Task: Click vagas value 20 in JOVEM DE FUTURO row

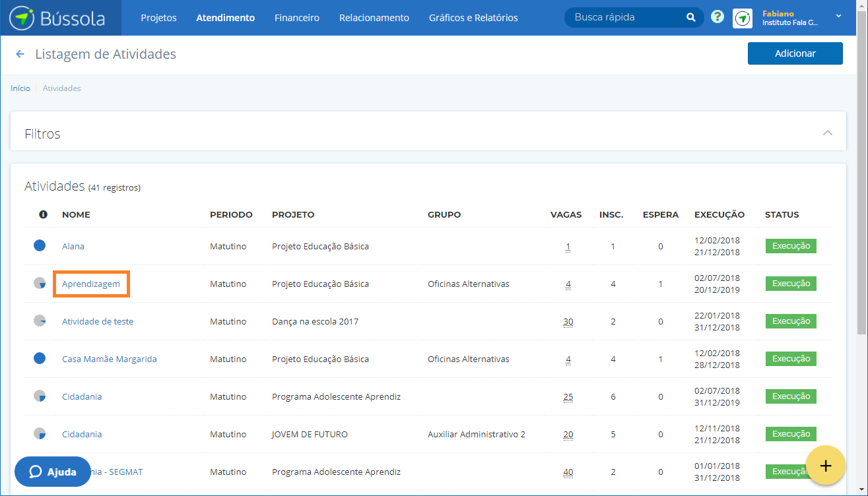Action: pos(568,435)
